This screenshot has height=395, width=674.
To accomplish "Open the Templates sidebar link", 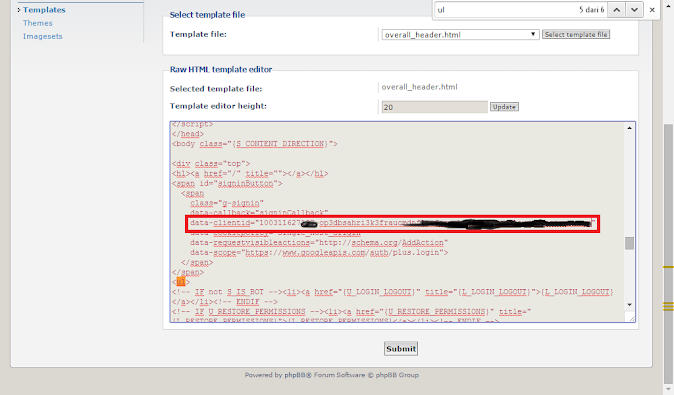I will [x=44, y=9].
